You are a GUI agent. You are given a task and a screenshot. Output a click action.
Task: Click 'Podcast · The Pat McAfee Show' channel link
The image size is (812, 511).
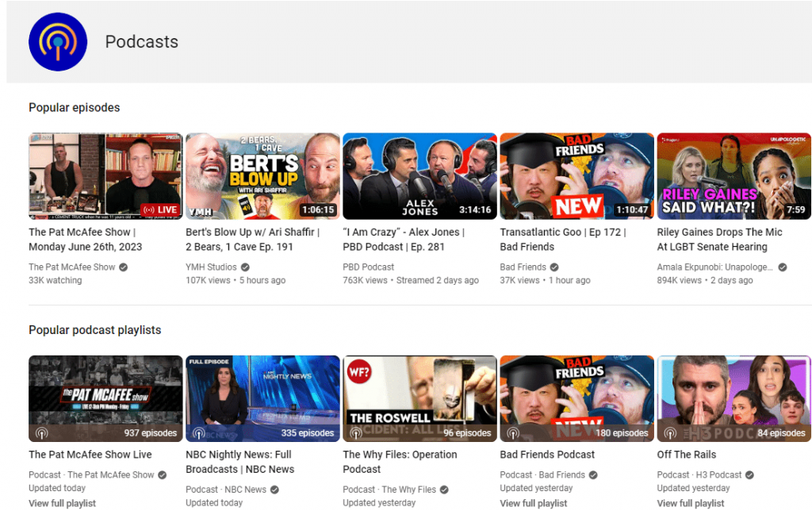[91, 474]
